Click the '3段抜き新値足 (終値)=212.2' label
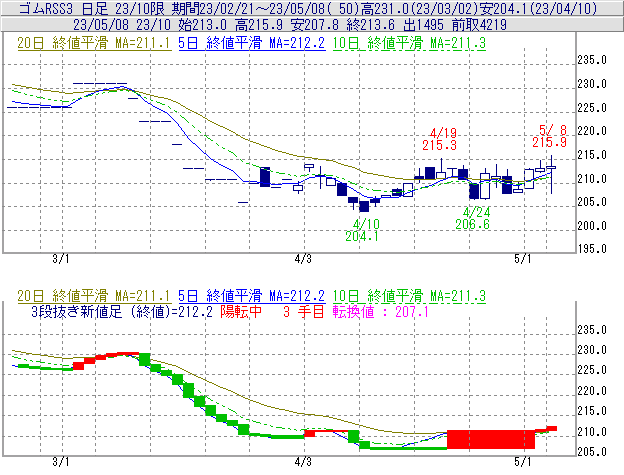 point(122,311)
